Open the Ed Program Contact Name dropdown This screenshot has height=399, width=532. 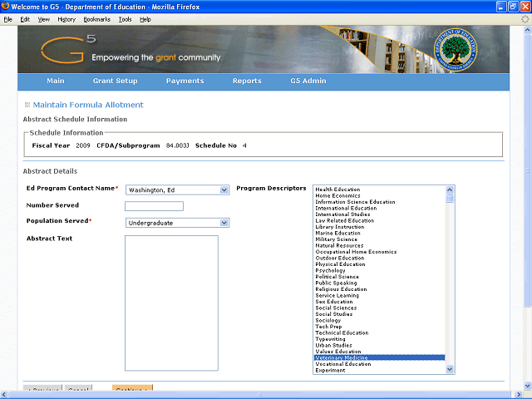(224, 190)
